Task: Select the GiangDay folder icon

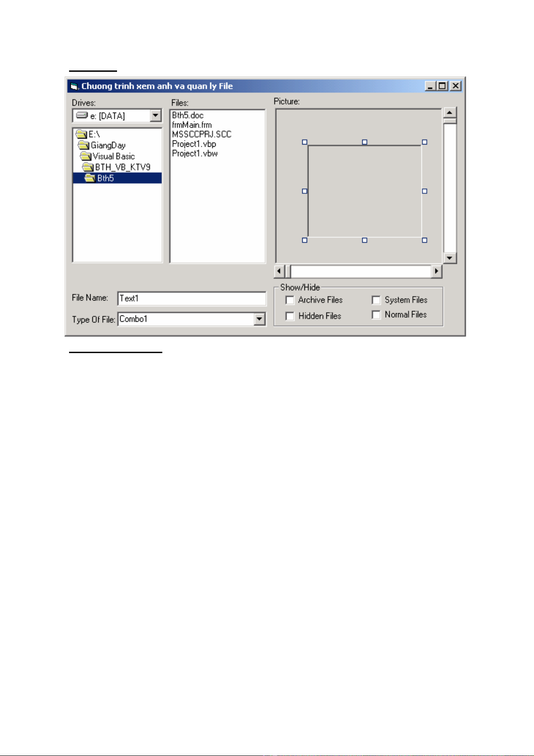Action: (x=83, y=145)
